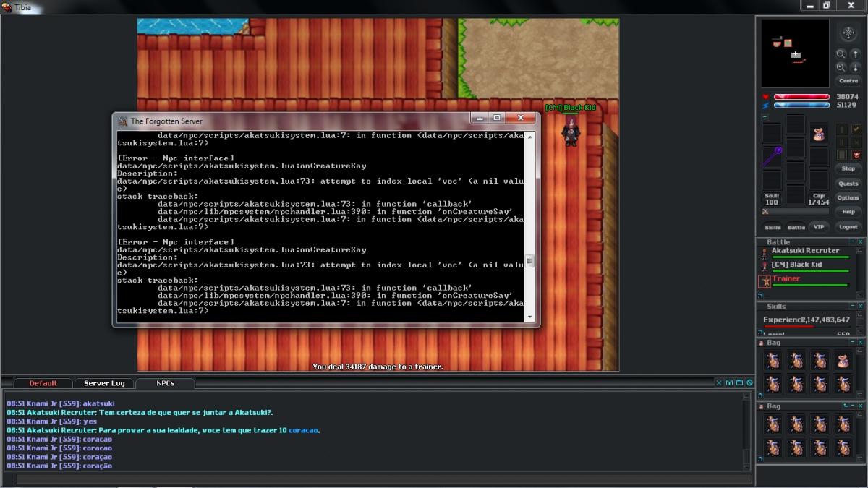
Task: Open the minimap compass rose control
Action: pos(848,33)
